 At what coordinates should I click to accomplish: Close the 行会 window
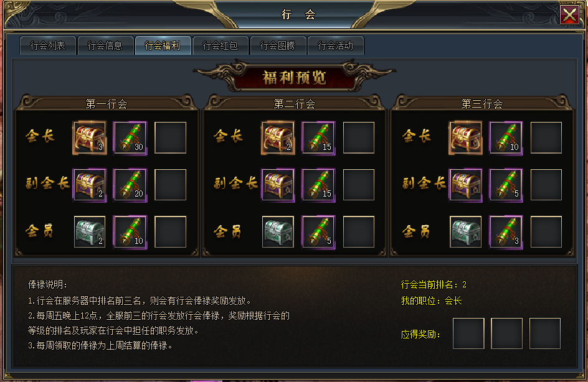pyautogui.click(x=569, y=15)
